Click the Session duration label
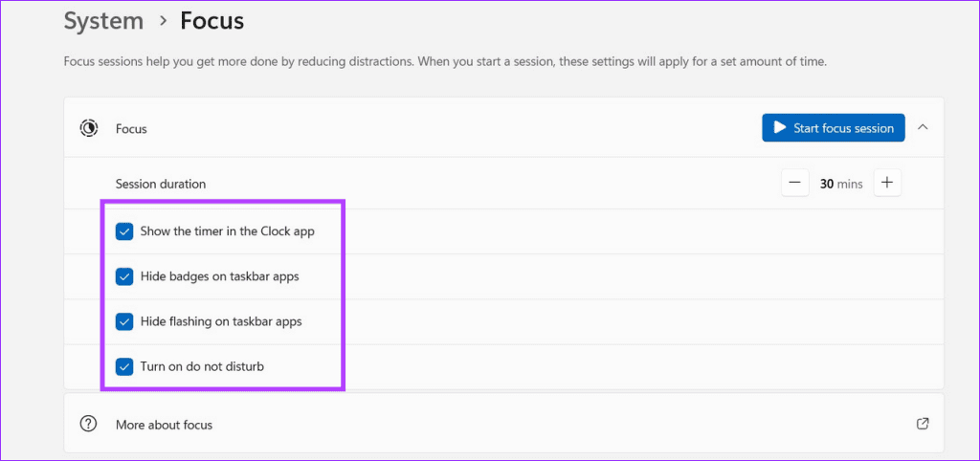 tap(161, 184)
